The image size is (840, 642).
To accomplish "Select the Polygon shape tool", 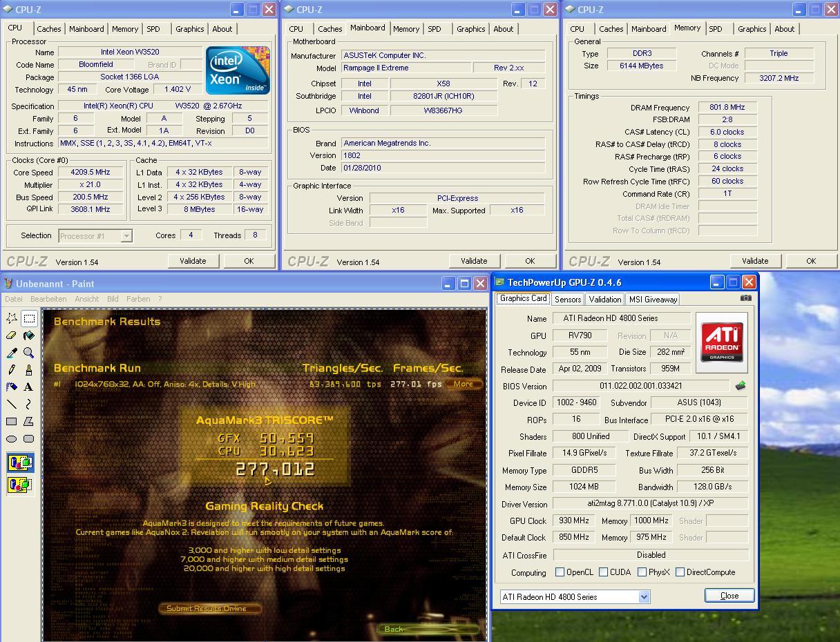I will point(29,422).
